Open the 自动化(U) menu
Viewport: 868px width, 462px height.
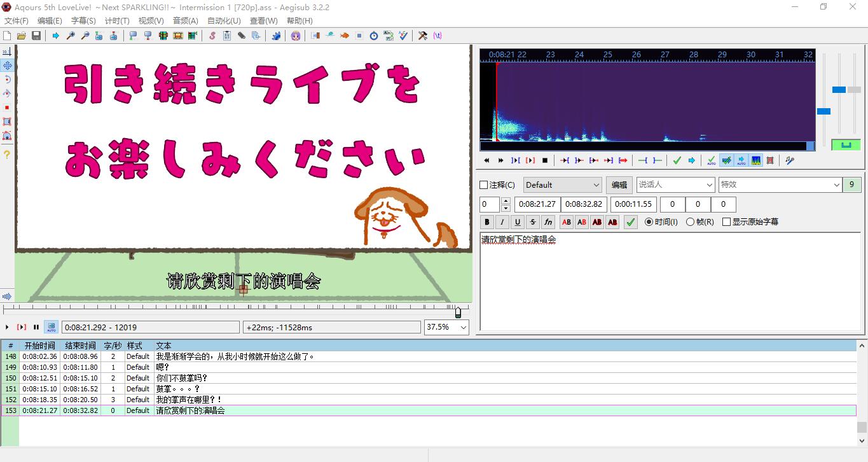[x=224, y=20]
